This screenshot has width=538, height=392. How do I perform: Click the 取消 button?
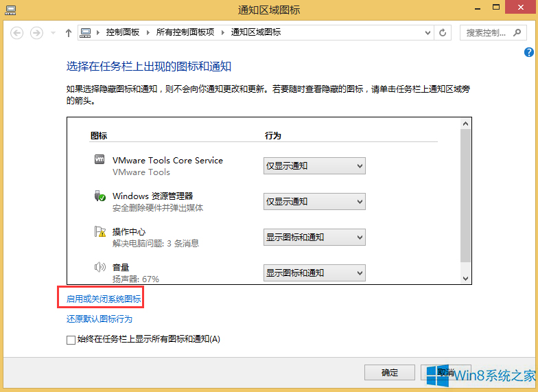click(x=446, y=372)
